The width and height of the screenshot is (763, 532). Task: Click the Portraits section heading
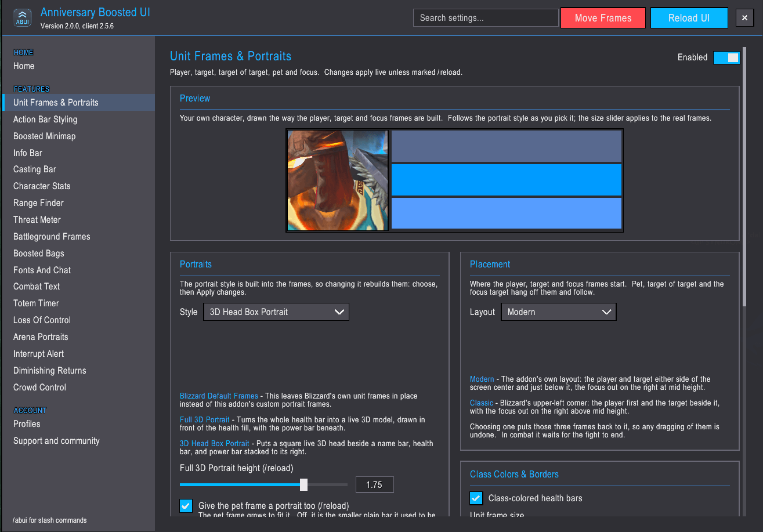196,265
